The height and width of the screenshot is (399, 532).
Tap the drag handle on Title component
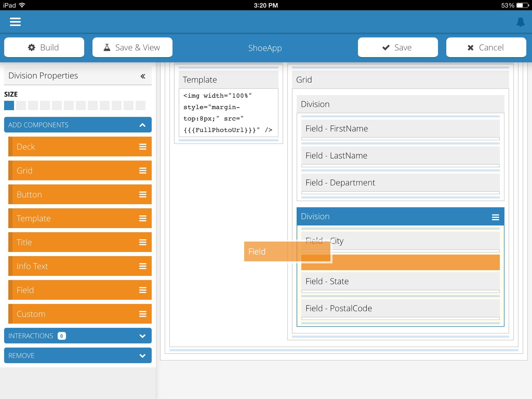(x=143, y=242)
